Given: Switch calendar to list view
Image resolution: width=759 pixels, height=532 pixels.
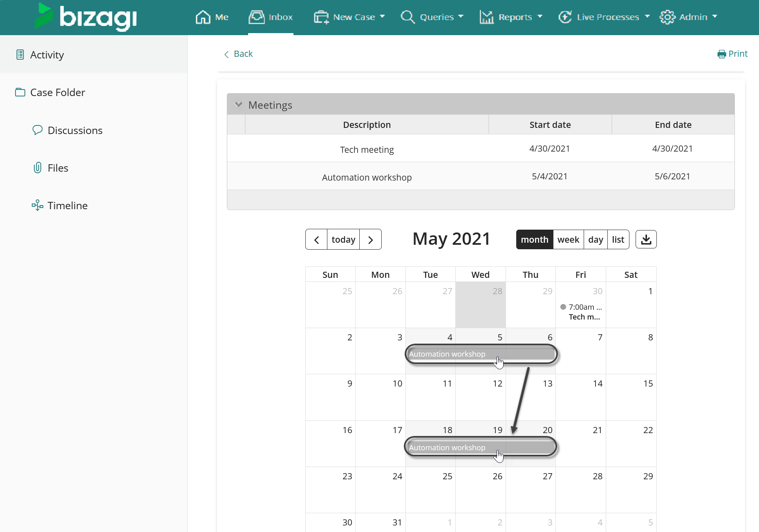Looking at the screenshot, I should pos(618,239).
